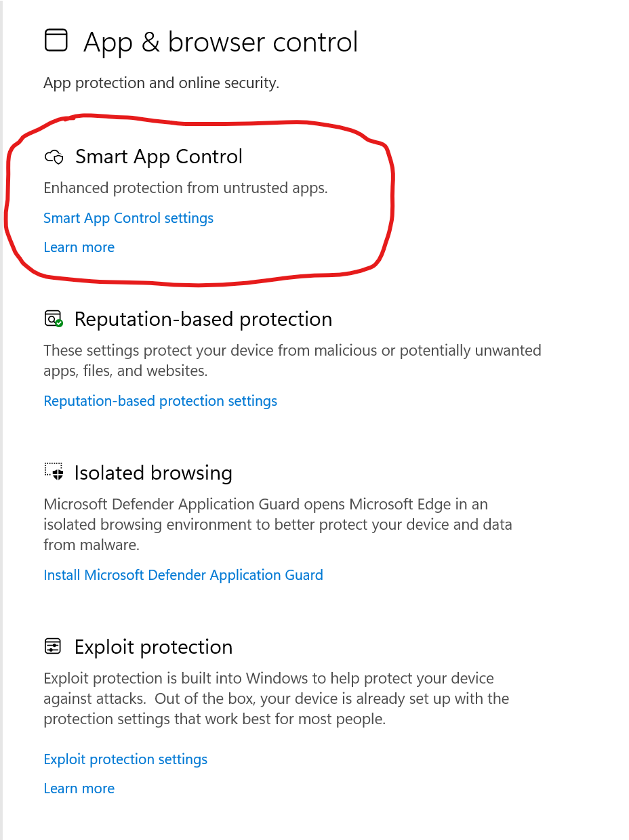
Task: Click the Exploit protection sliders icon
Action: [53, 646]
